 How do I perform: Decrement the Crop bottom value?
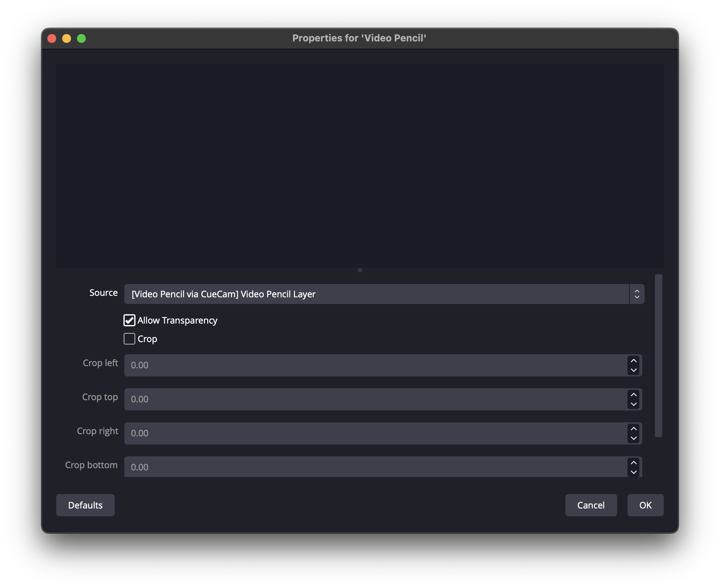[x=633, y=472]
